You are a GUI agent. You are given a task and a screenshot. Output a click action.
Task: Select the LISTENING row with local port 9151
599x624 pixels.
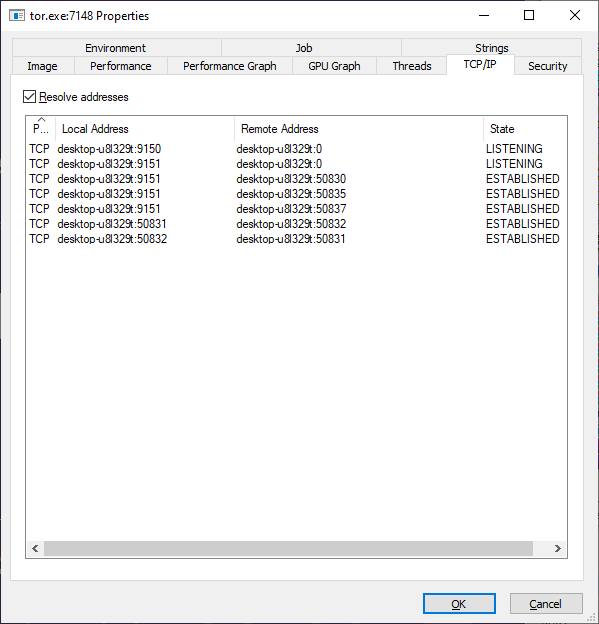296,164
